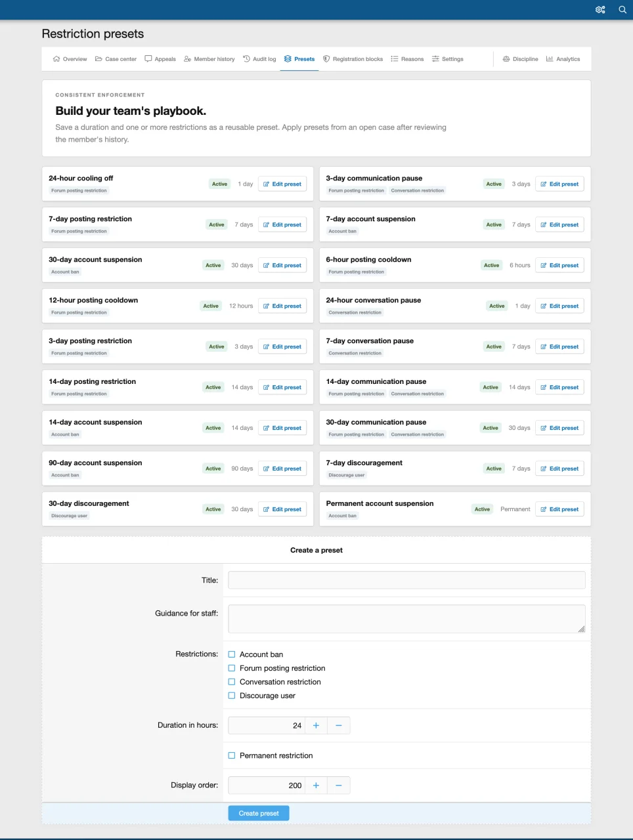This screenshot has width=633, height=840.
Task: Open admin settings gears icon in header
Action: (600, 10)
